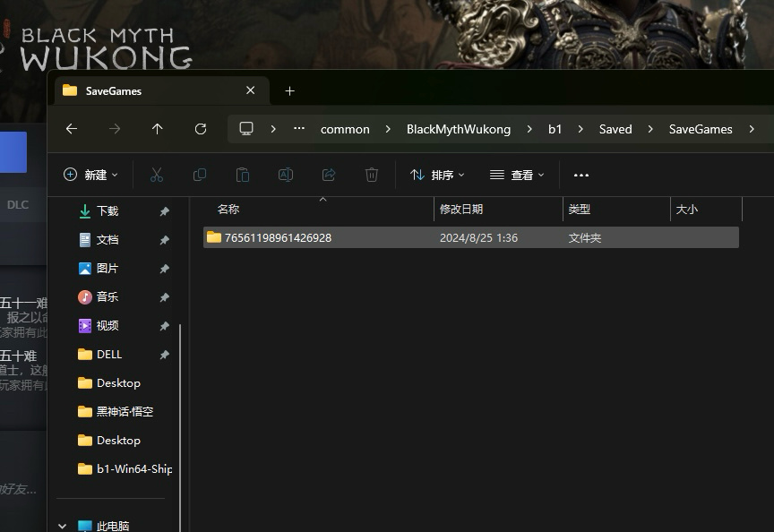The image size is (774, 532).
Task: Unpin 视频 using its pin icon
Action: point(164,326)
